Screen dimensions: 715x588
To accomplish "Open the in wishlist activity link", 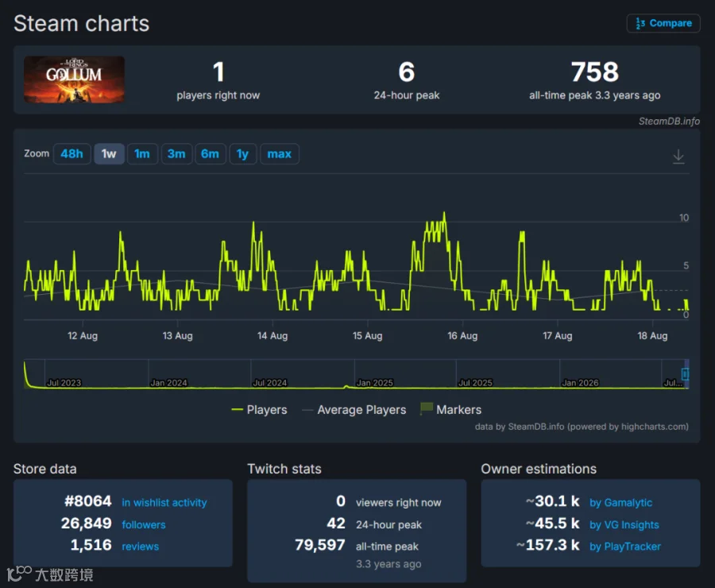I will pyautogui.click(x=164, y=502).
